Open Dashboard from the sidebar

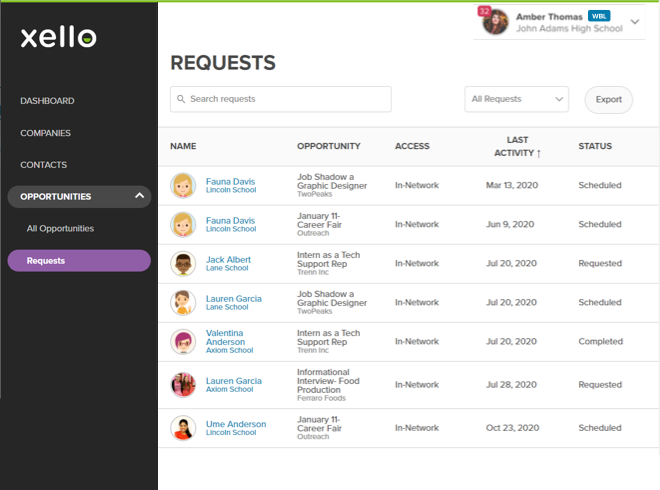pos(47,101)
